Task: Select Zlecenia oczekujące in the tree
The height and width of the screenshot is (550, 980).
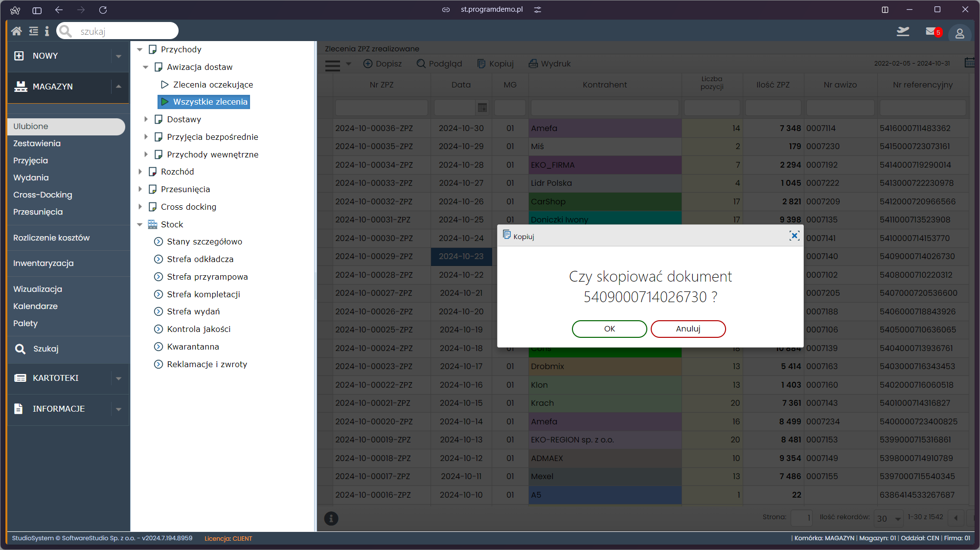Action: [x=213, y=85]
